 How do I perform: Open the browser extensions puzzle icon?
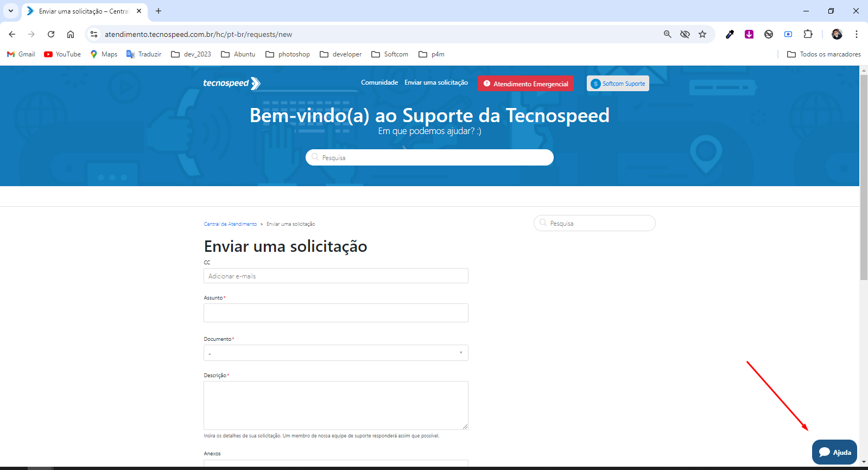click(x=808, y=34)
